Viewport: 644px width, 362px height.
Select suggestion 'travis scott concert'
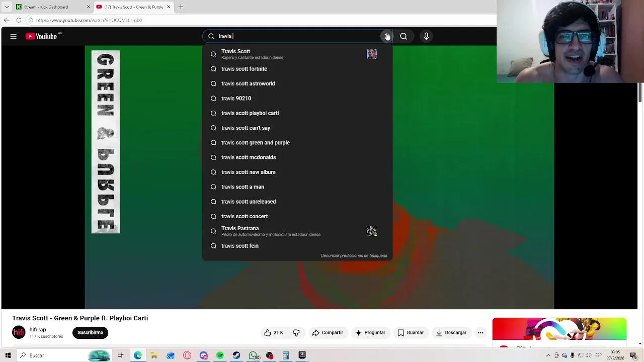tap(297, 216)
